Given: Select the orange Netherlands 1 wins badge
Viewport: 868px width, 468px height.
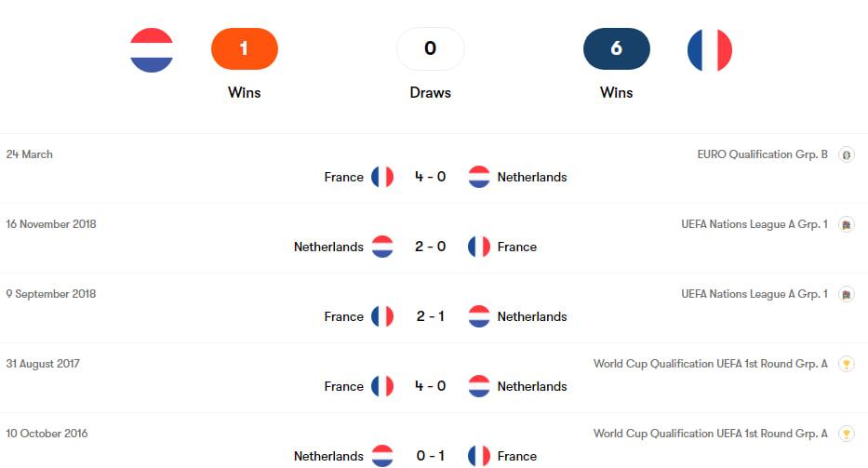Looking at the screenshot, I should point(244,48).
